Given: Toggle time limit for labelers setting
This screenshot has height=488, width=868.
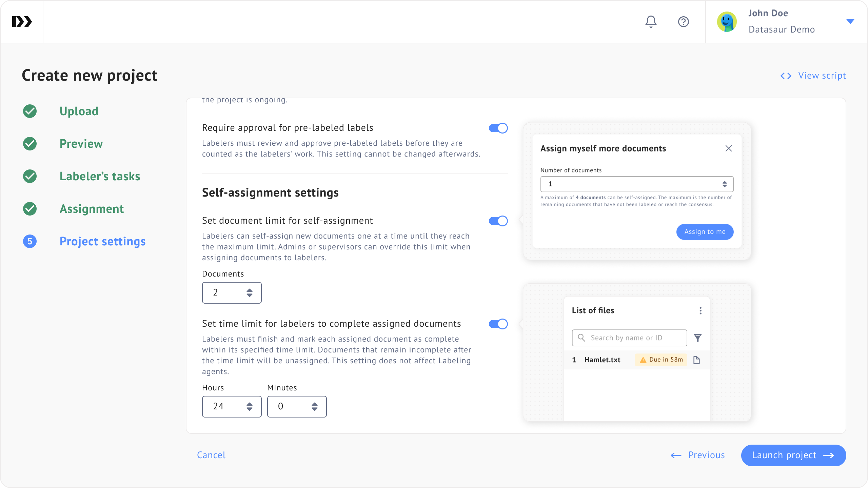Looking at the screenshot, I should click(498, 324).
